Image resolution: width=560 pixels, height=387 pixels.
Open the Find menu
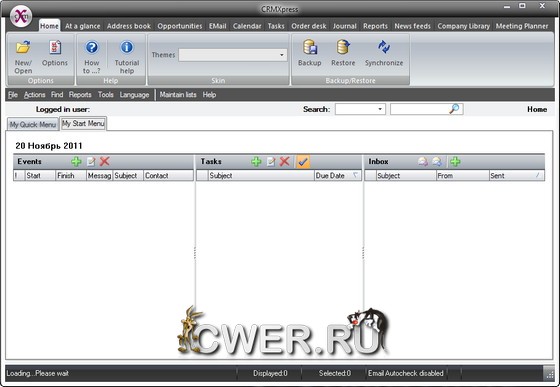(x=57, y=95)
